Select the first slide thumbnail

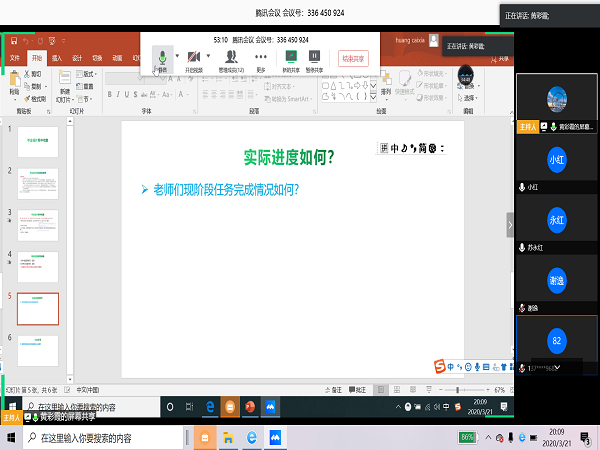click(x=38, y=141)
